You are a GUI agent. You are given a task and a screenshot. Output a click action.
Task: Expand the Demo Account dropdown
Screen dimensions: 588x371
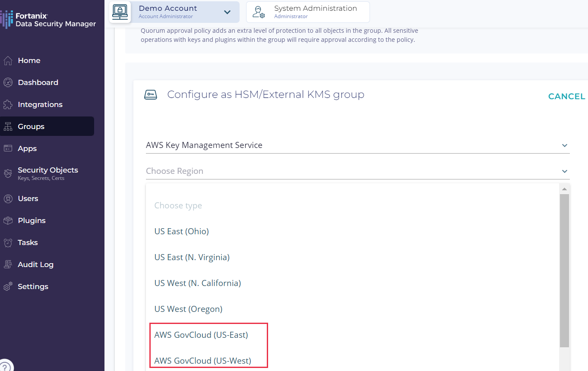point(227,12)
